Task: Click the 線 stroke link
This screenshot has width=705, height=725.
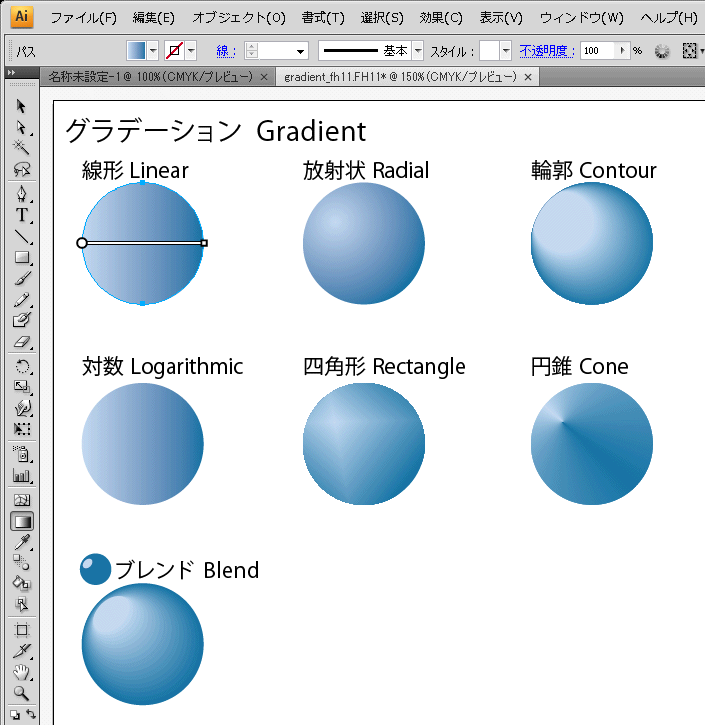Action: (x=226, y=51)
